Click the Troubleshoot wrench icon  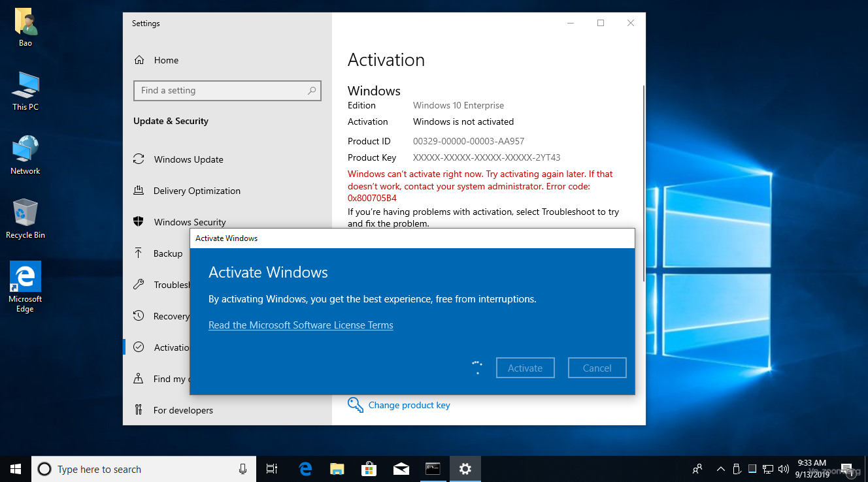click(139, 285)
